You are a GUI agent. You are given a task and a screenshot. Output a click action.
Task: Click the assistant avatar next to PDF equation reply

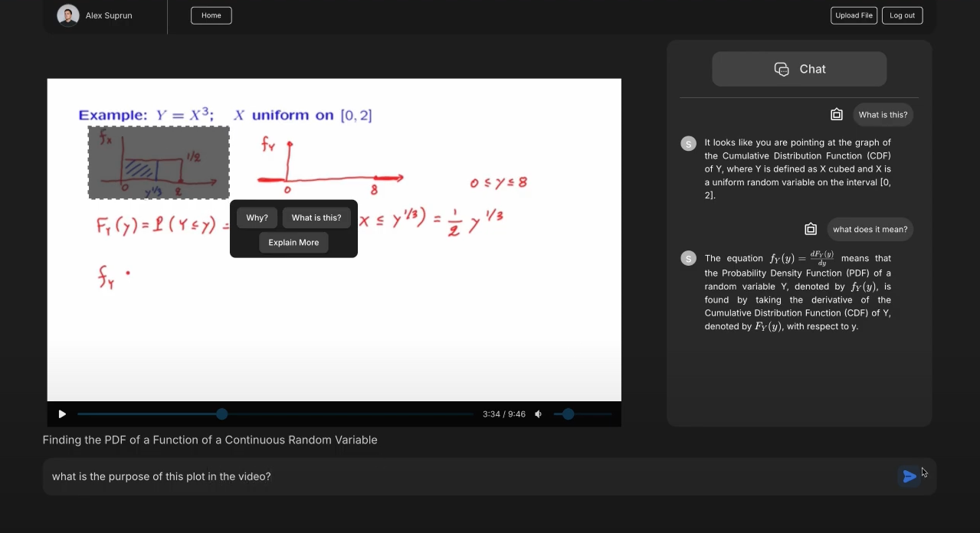click(689, 259)
